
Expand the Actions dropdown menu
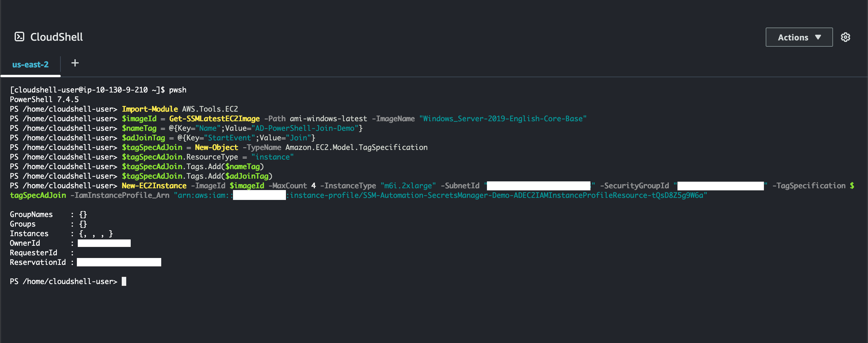click(x=799, y=37)
